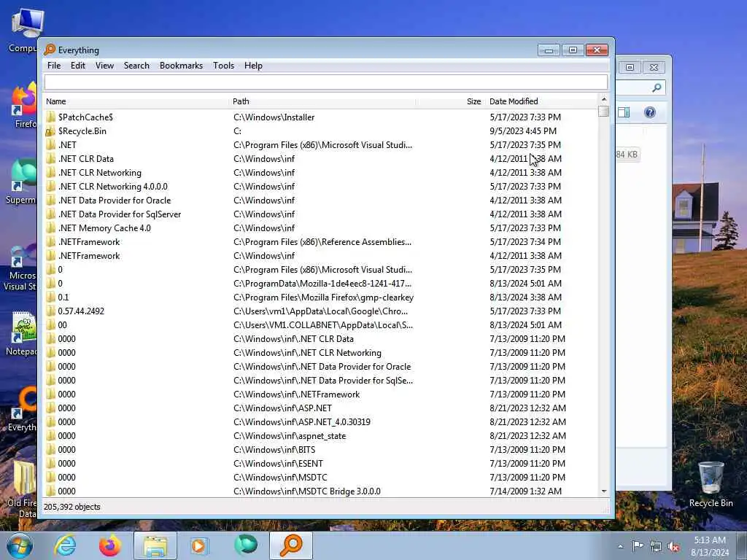Viewport: 747px width, 560px height.
Task: Select 0000 in C:\Windows\inf\.NET CLR Data
Action: (x=66, y=338)
